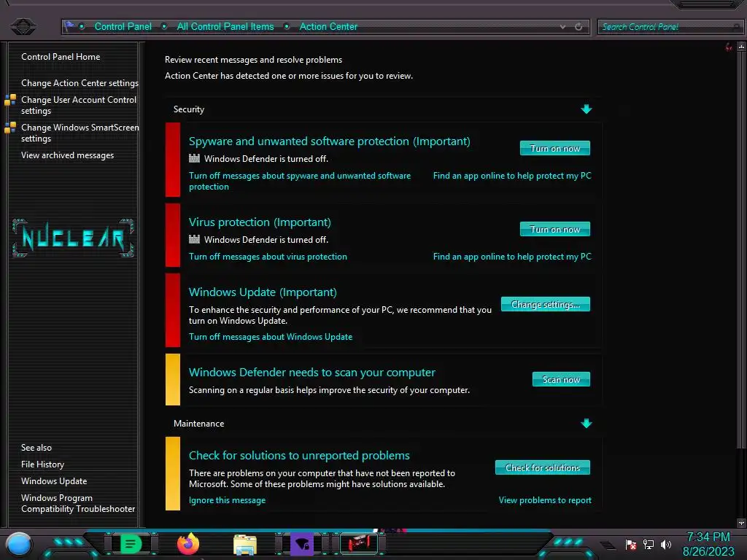Refresh the Action Center page

[x=578, y=27]
